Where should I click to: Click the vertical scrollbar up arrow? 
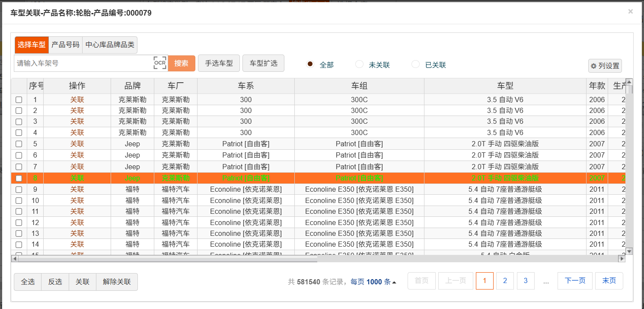point(629,82)
